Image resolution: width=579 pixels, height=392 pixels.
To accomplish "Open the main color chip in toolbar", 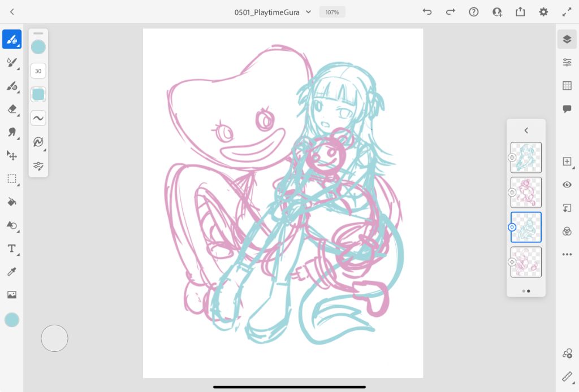I will pos(12,320).
